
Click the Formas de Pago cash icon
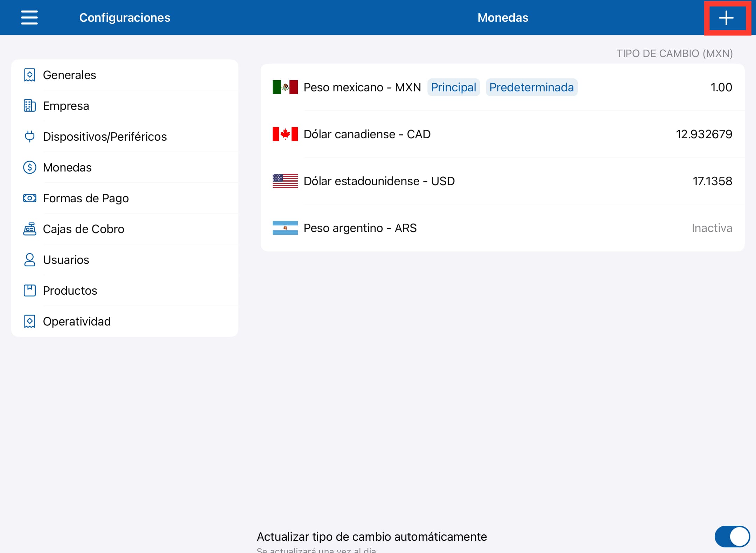(x=30, y=198)
